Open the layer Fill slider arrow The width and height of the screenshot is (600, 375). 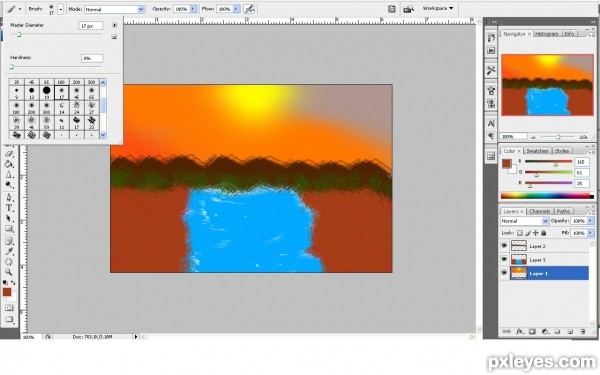tap(590, 233)
